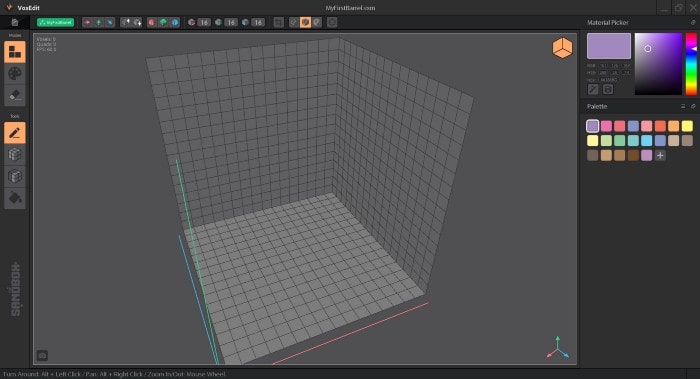Click the orange view cube in the viewport
This screenshot has height=379, width=700.
[562, 48]
